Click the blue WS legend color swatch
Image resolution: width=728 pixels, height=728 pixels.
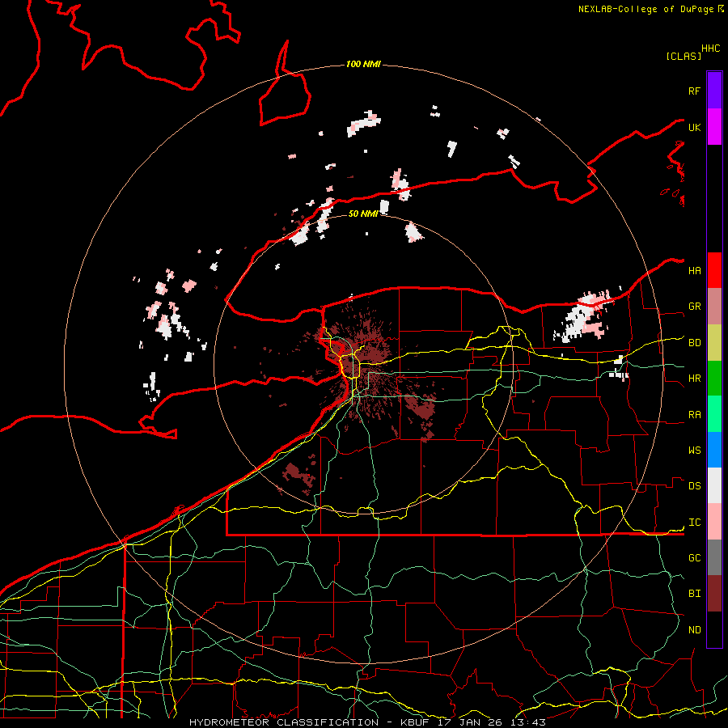point(714,450)
